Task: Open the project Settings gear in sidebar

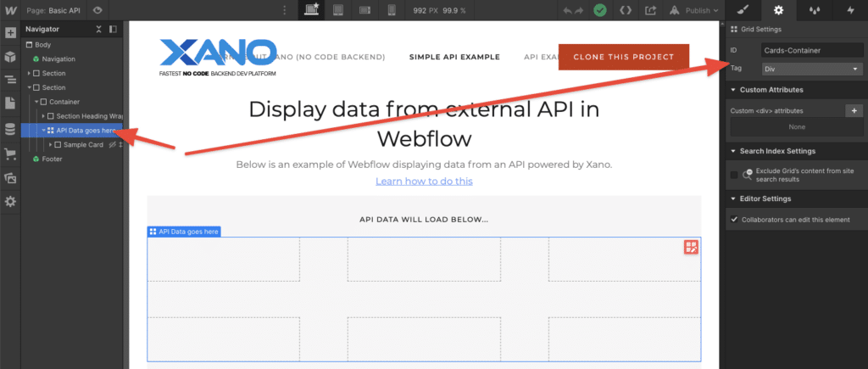Action: pyautogui.click(x=10, y=202)
